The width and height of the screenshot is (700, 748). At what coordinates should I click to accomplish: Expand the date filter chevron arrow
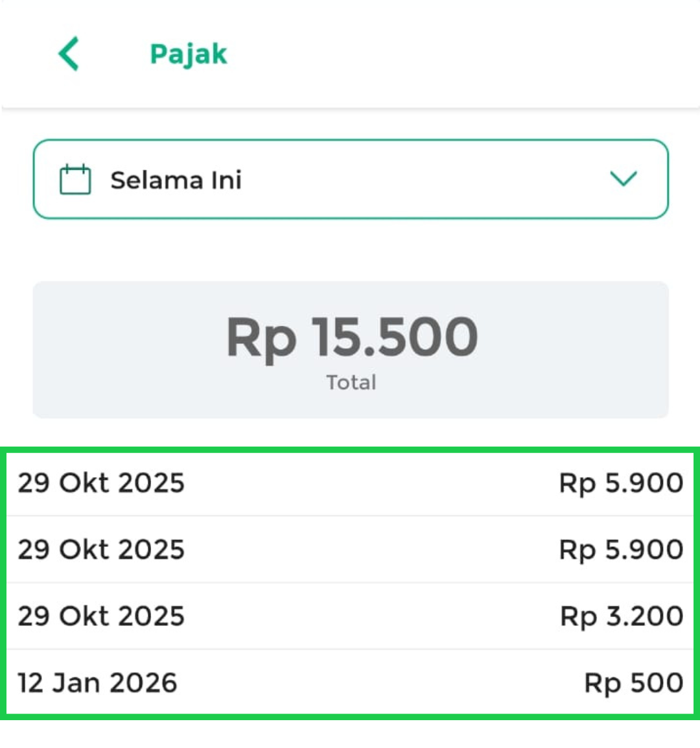pos(624,178)
